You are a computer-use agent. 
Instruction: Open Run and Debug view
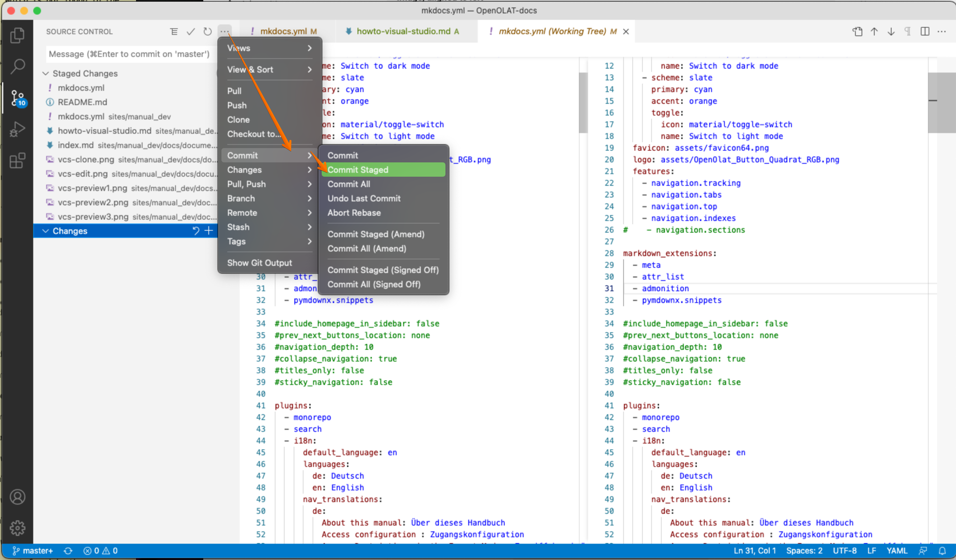pos(17,129)
